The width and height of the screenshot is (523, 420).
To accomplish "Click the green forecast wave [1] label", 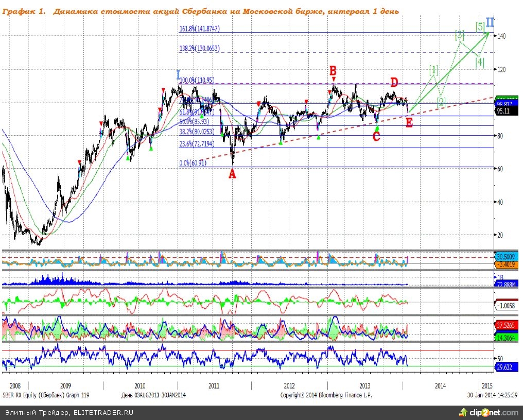I will (x=433, y=69).
